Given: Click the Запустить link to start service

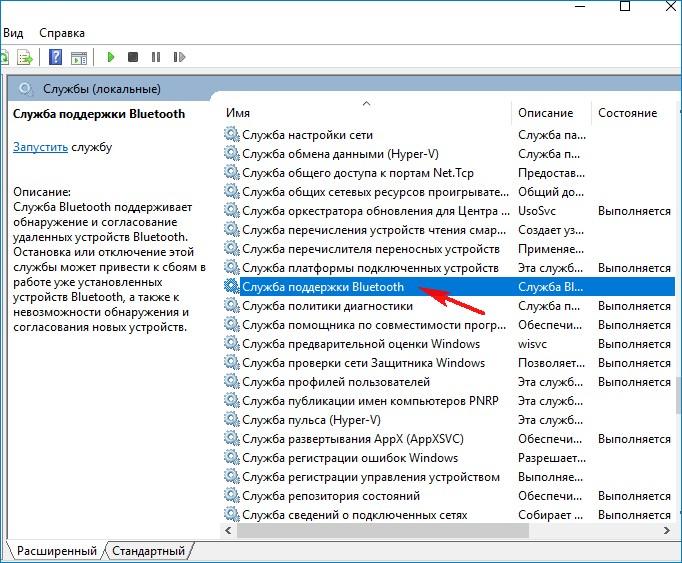Looking at the screenshot, I should tap(40, 147).
